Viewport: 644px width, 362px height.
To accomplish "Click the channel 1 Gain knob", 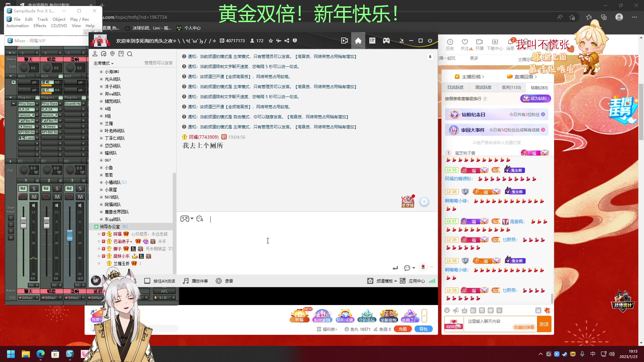I will click(24, 68).
